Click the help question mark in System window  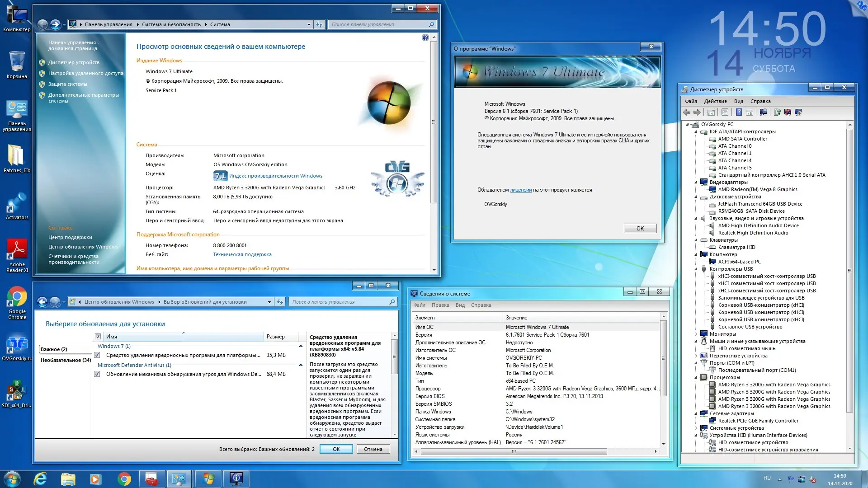tap(425, 38)
